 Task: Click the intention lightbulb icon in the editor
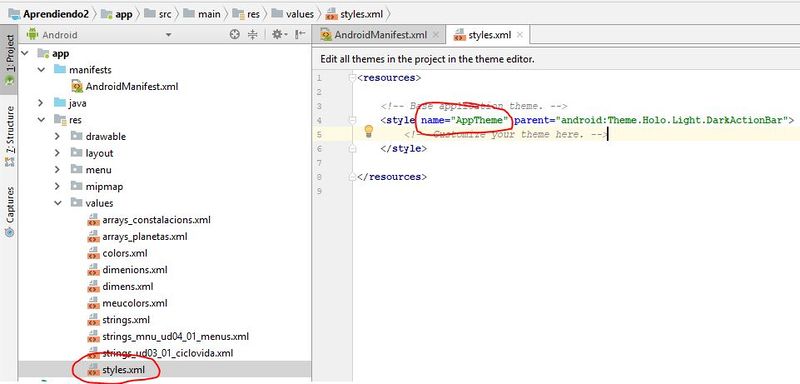point(368,132)
